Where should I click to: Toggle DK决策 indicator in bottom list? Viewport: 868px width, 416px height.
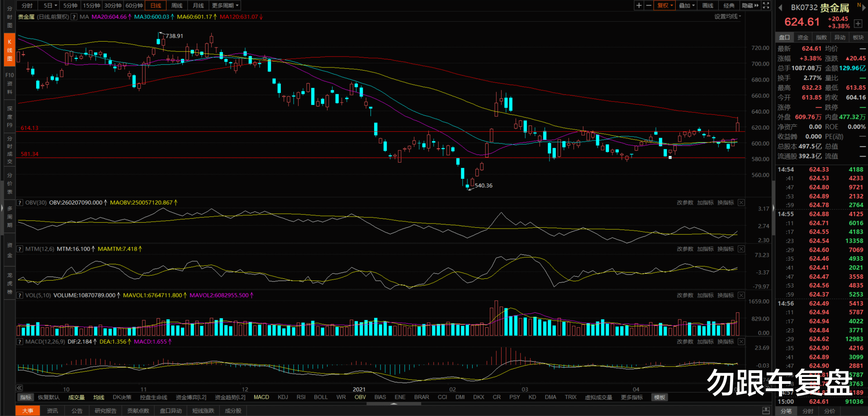point(122,397)
